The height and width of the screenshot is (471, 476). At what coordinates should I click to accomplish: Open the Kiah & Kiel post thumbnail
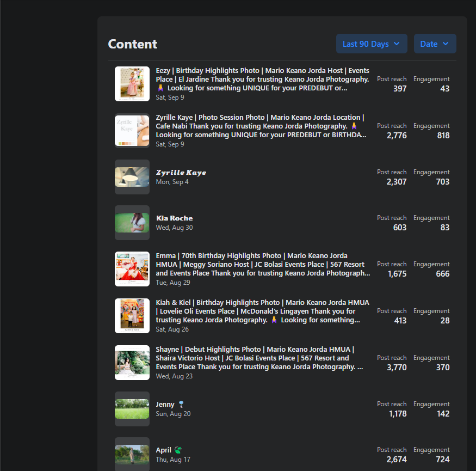click(132, 316)
